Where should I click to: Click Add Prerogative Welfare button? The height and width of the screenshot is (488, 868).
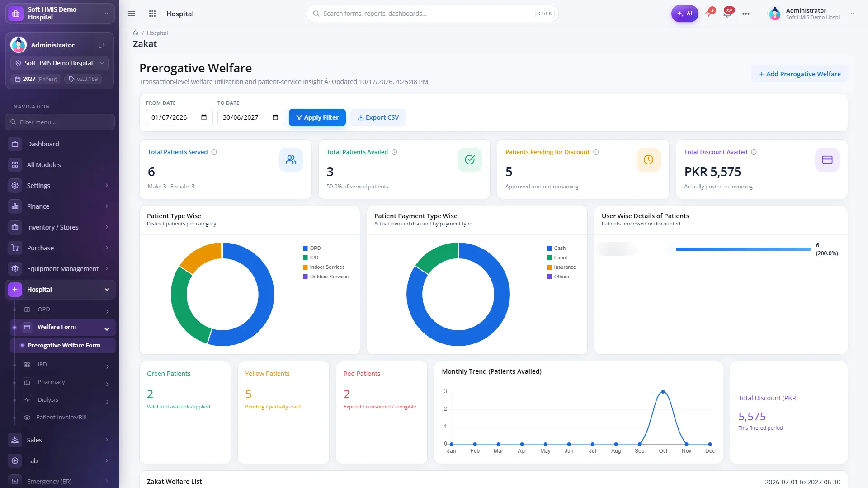(x=799, y=74)
